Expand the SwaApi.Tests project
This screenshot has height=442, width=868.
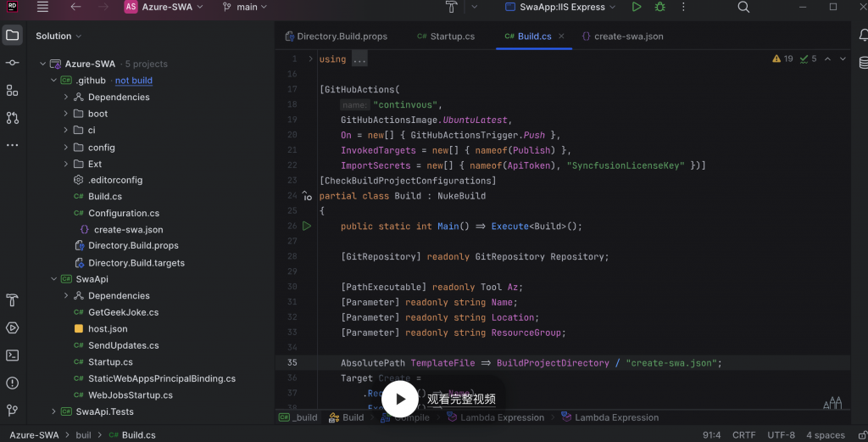[x=53, y=411]
